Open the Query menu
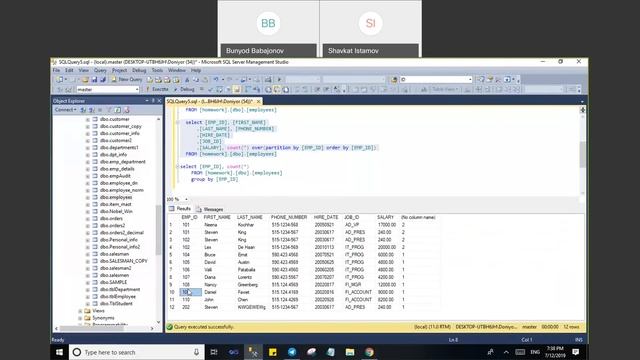This screenshot has height=360, width=640. coord(100,70)
